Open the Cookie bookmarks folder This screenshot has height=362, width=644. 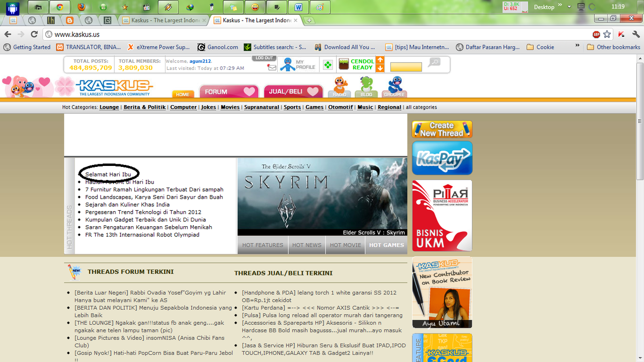pyautogui.click(x=540, y=47)
